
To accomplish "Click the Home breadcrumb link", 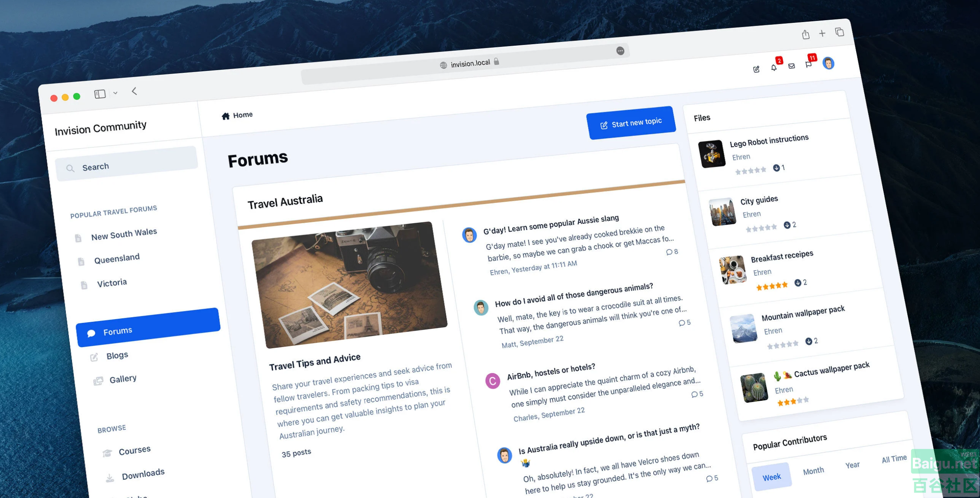I will coord(243,115).
